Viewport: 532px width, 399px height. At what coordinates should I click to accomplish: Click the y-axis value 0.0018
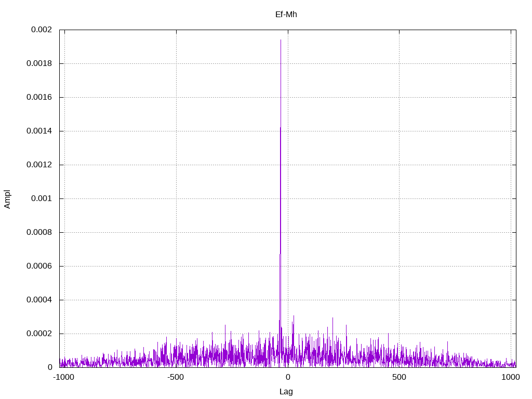point(39,63)
